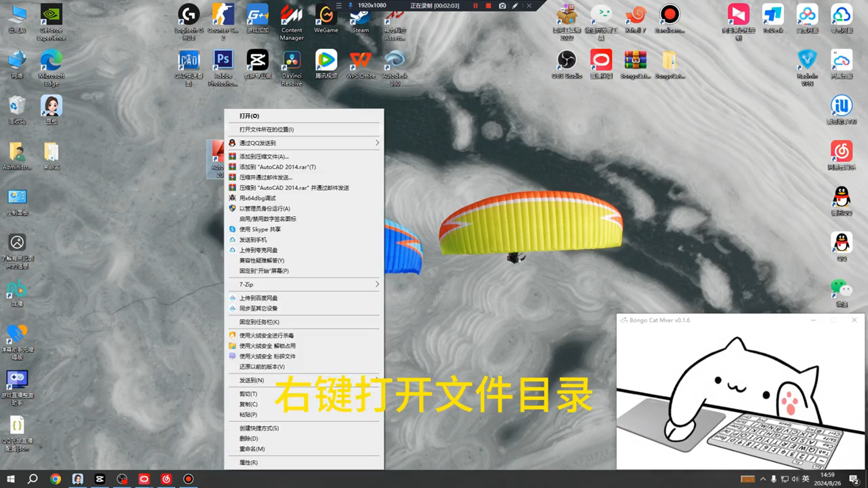Image resolution: width=868 pixels, height=488 pixels.
Task: Toggle input language 英 in system tray
Action: click(x=806, y=479)
